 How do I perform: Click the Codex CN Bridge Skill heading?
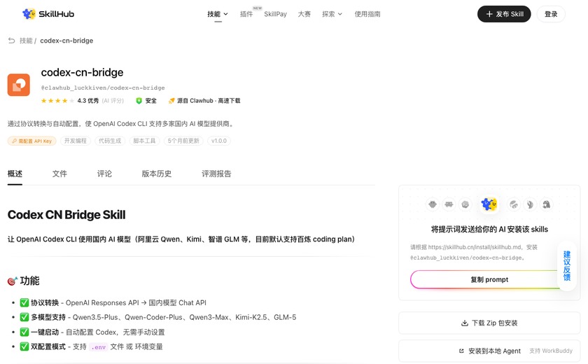[x=66, y=215]
